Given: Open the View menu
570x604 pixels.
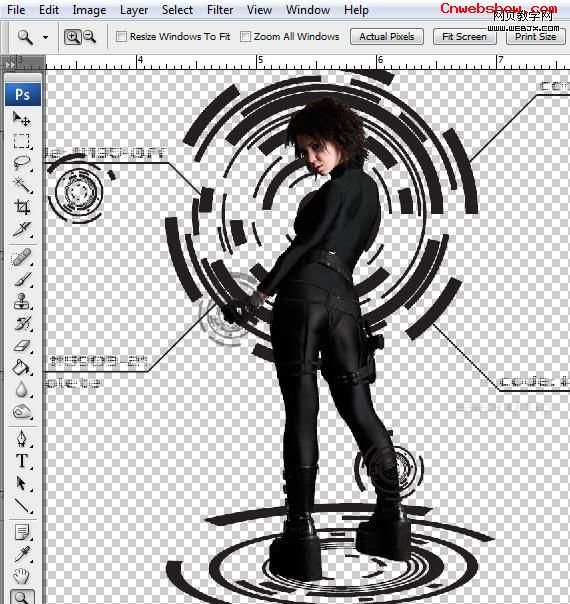Looking at the screenshot, I should 259,10.
